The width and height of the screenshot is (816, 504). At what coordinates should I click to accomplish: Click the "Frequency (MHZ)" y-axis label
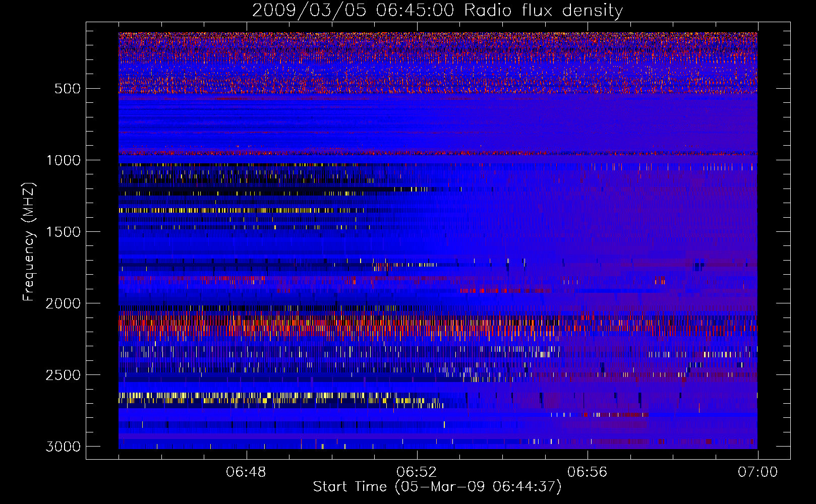click(x=29, y=242)
